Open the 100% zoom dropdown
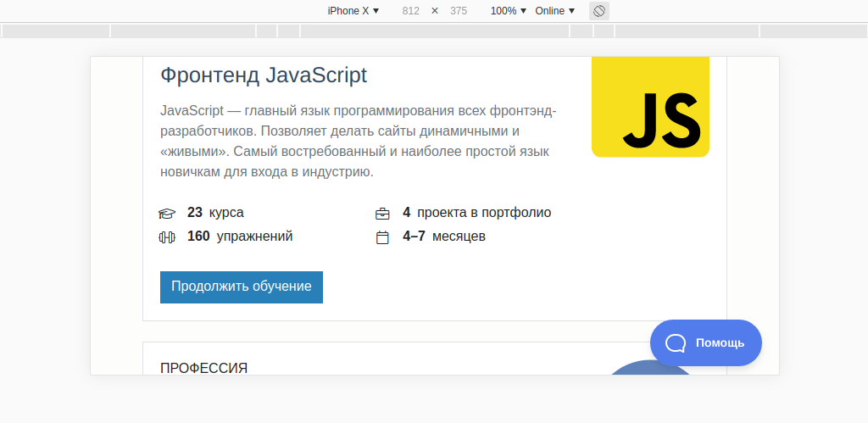 (x=509, y=11)
